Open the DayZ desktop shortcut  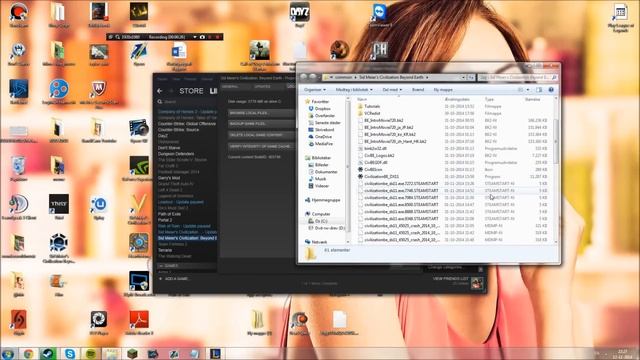coord(300,13)
